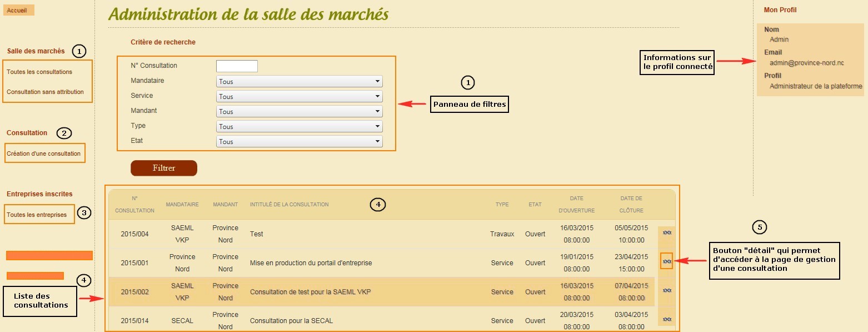Open the Etat dropdown
This screenshot has width=868, height=332.
299,141
